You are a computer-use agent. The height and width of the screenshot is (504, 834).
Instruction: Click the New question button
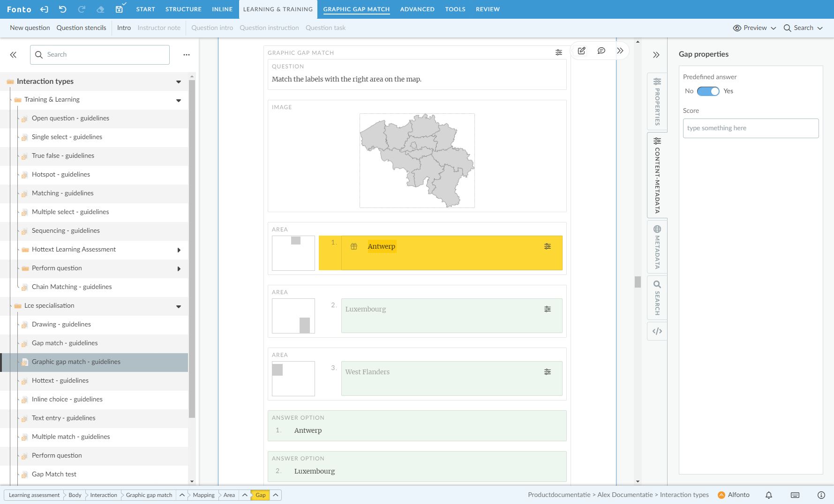tap(30, 28)
